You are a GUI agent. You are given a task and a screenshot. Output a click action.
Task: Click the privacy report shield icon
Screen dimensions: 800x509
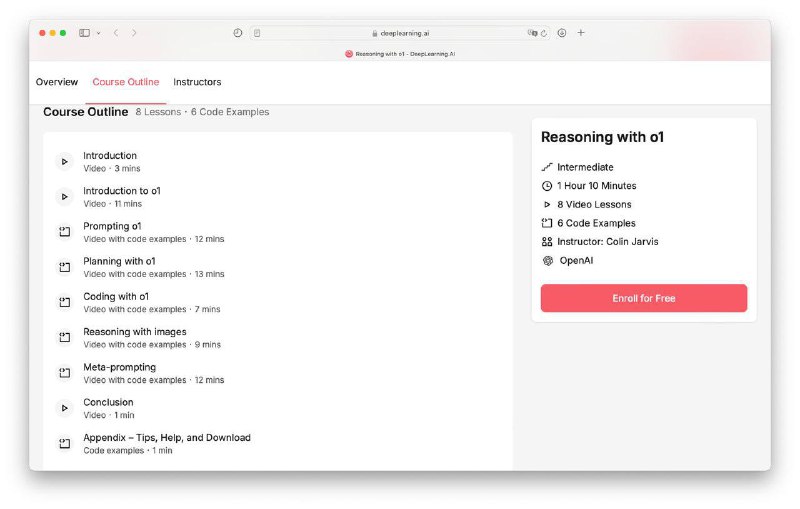pos(238,33)
